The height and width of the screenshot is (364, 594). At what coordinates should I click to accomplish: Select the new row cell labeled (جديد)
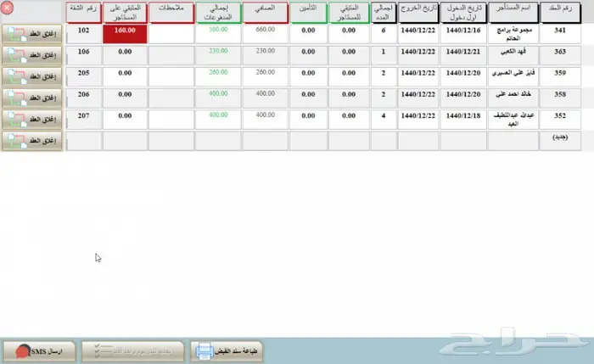click(x=560, y=137)
